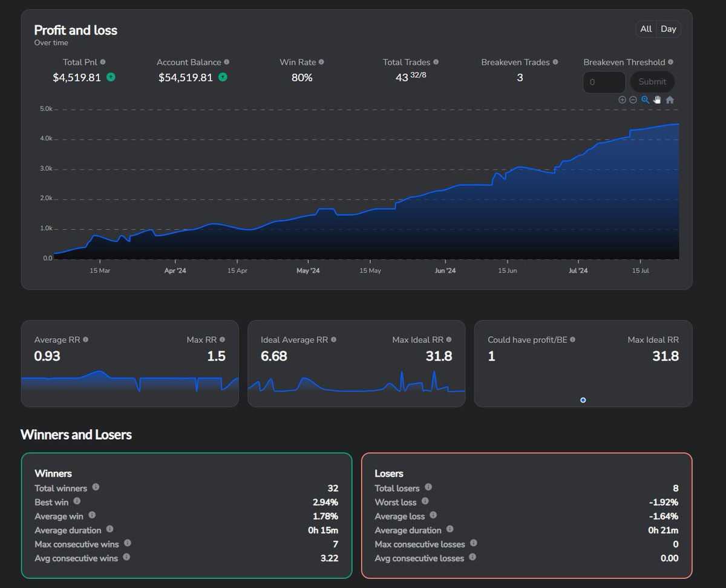Screen dimensions: 726x588
Task: Focus the Breakeven Threshold input field
Action: click(604, 82)
